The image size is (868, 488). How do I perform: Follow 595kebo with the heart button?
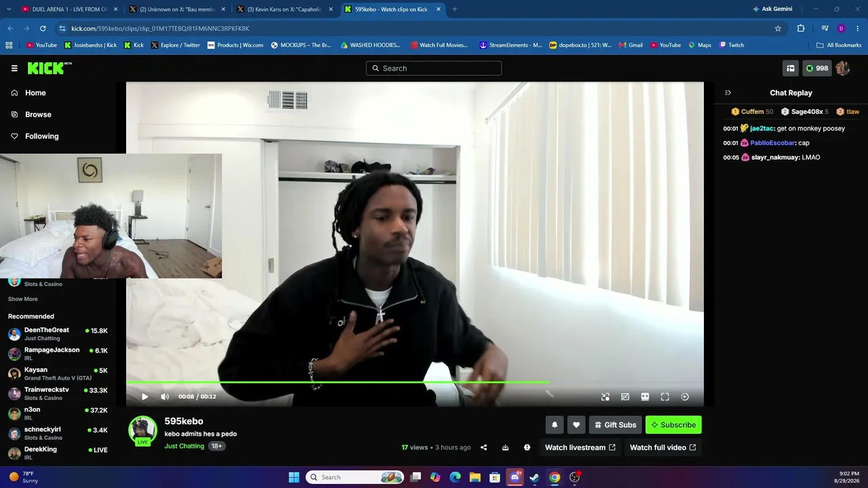(x=576, y=425)
